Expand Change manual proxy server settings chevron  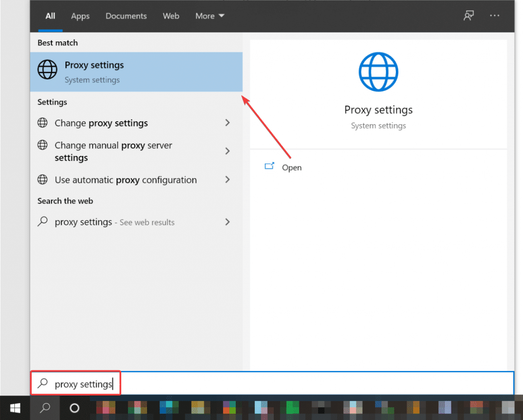(x=227, y=151)
